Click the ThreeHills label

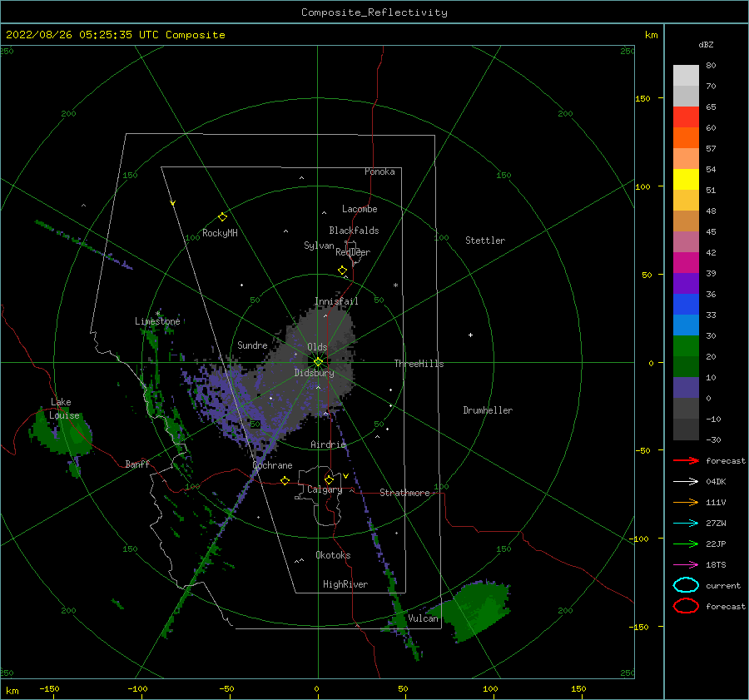419,364
